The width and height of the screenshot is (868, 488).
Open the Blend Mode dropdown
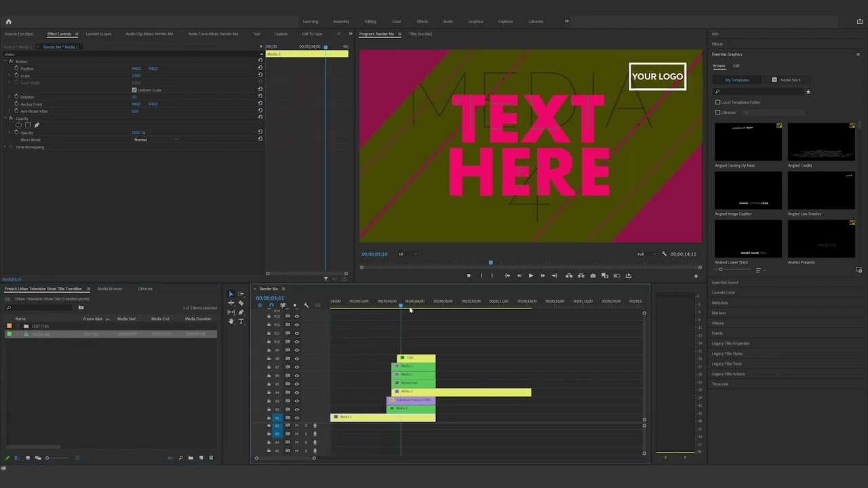pos(156,140)
